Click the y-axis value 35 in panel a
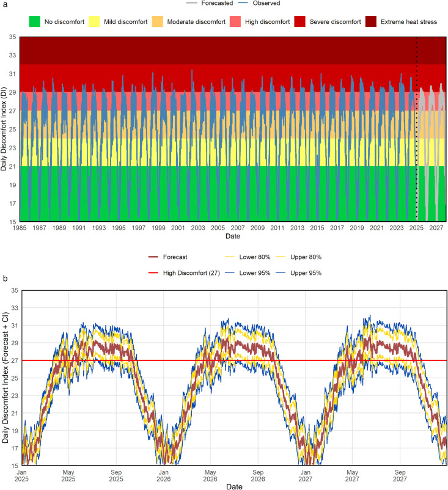The height and width of the screenshot is (490, 448). (12, 37)
